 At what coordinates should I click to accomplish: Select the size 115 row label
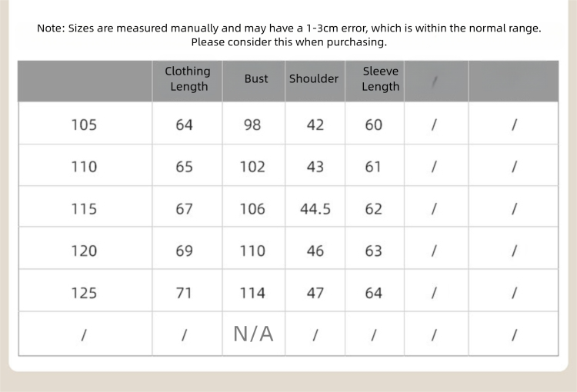pos(84,209)
